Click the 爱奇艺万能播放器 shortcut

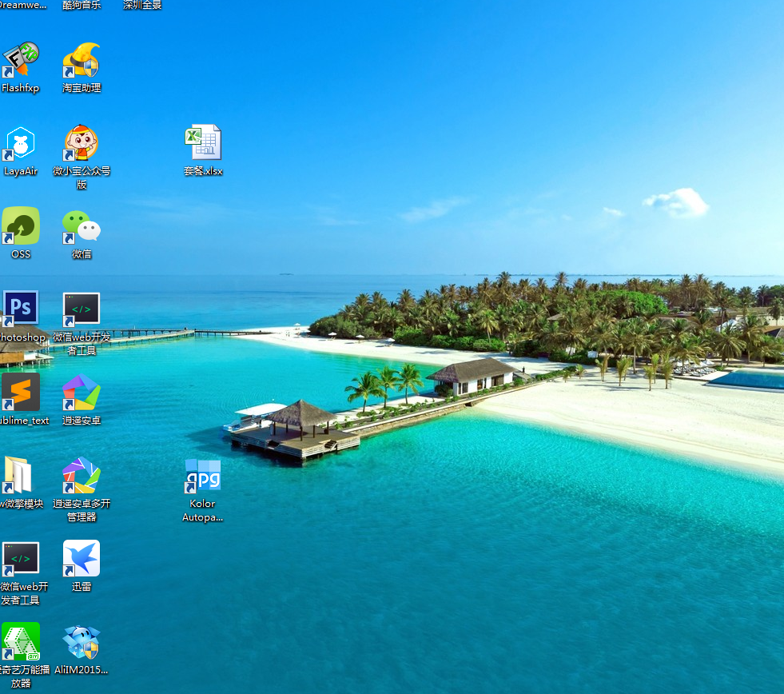[21, 642]
